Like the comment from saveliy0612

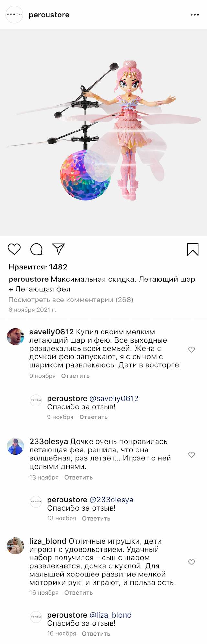(191, 349)
